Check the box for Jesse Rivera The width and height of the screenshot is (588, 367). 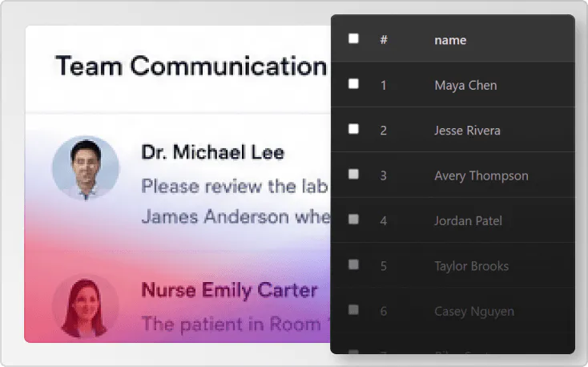pyautogui.click(x=353, y=129)
